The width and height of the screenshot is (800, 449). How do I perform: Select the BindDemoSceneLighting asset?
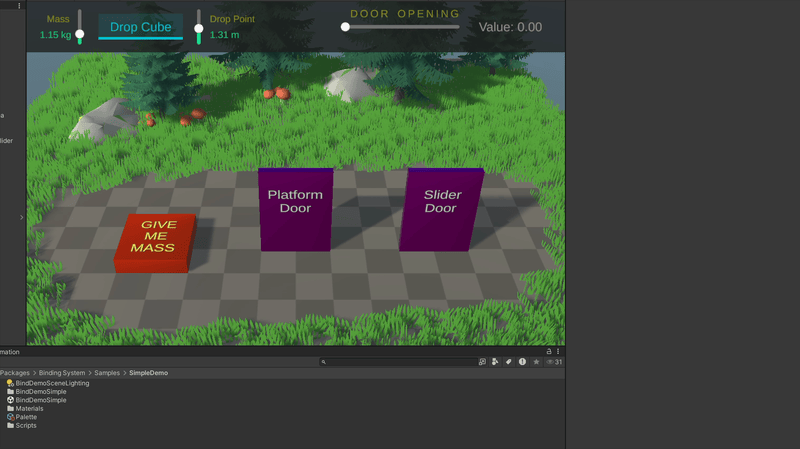[x=52, y=383]
